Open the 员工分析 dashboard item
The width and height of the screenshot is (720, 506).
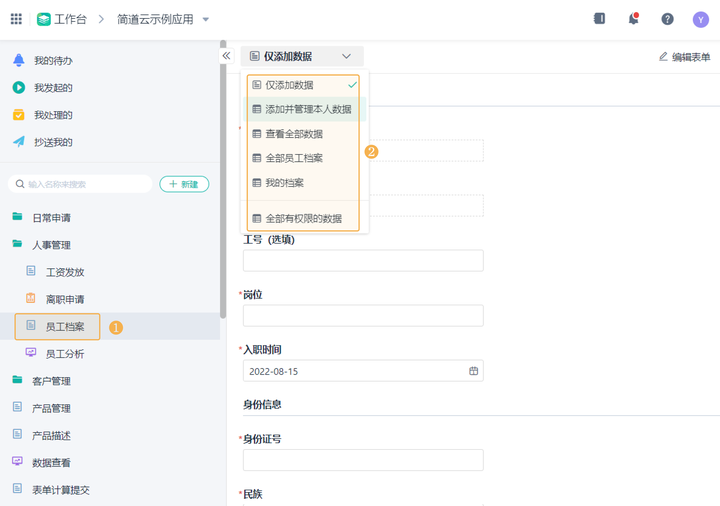(65, 354)
